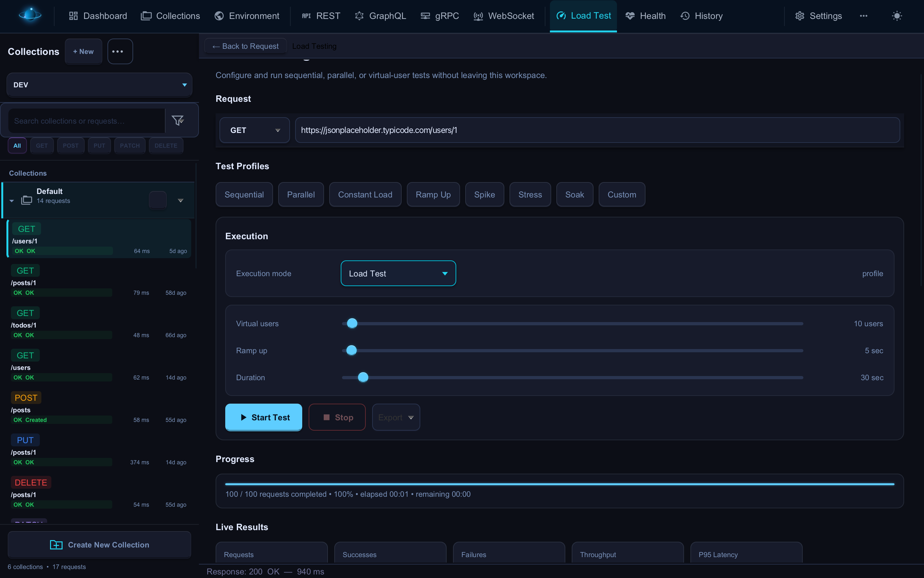Viewport: 924px width, 578px height.
Task: Click the filter funnel icon
Action: (177, 120)
